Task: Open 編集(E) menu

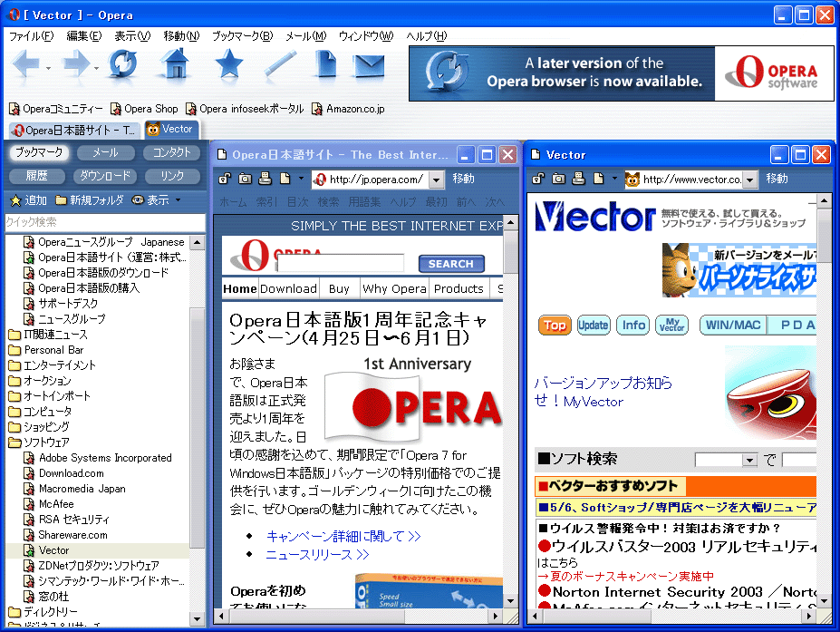Action: tap(84, 36)
